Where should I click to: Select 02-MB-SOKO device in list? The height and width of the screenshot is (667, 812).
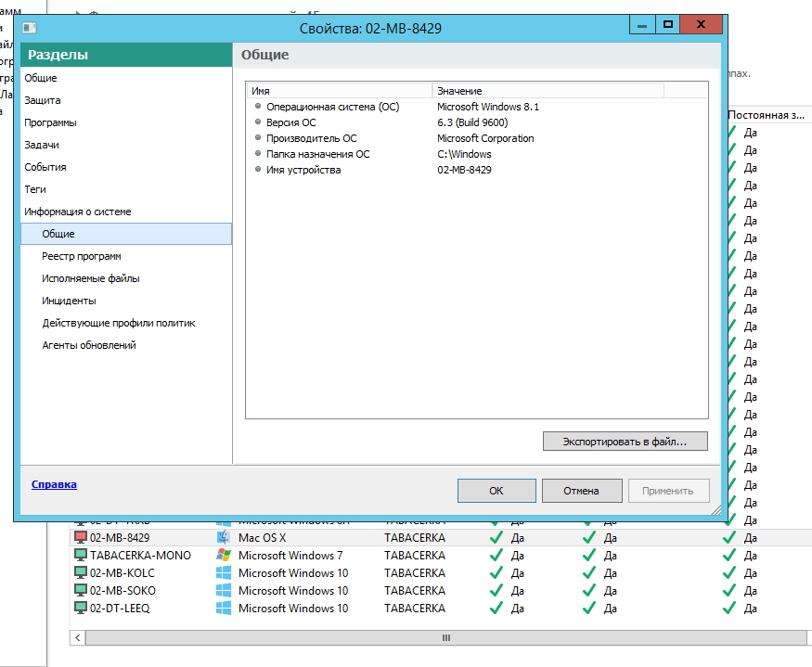[x=122, y=590]
